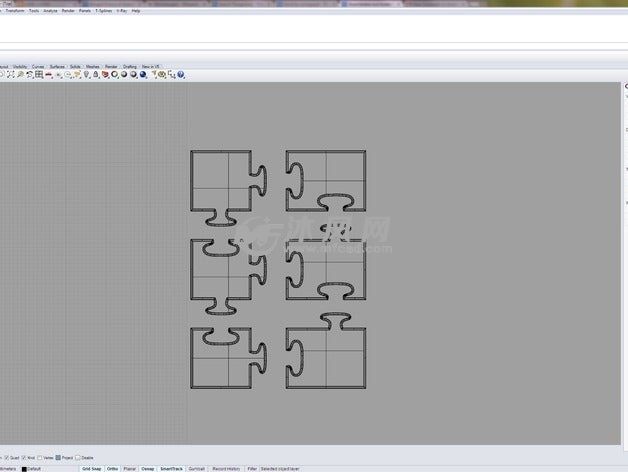Click the padlock Lock icon
The image size is (628, 472).
pos(95,74)
